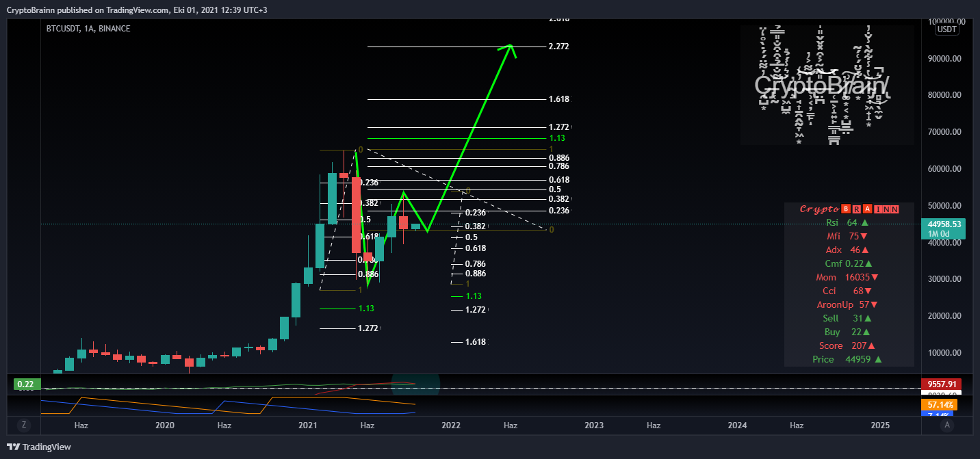
Task: Click the red 9557.91 indicator value label
Action: click(x=942, y=384)
